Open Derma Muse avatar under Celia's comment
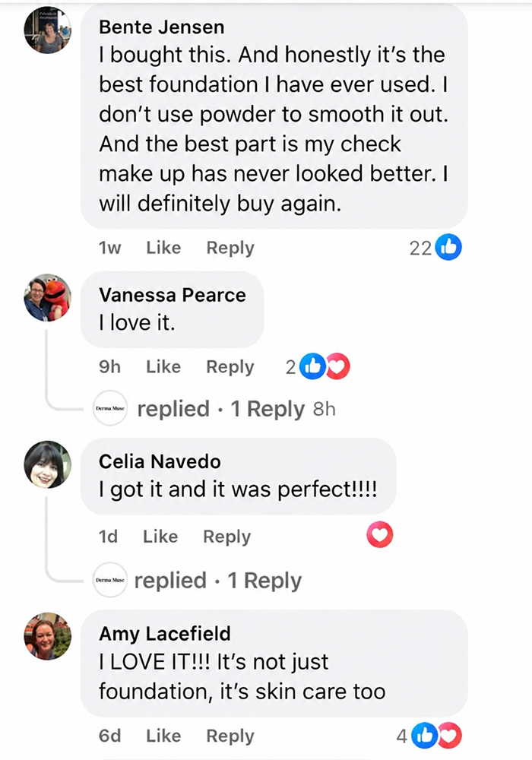The width and height of the screenshot is (532, 760). click(110, 580)
